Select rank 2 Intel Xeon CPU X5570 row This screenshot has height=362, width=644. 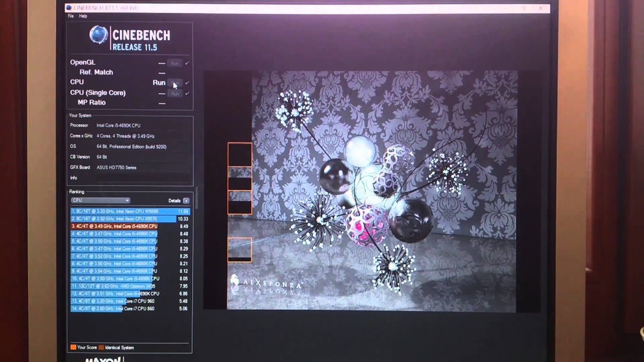pos(130,219)
